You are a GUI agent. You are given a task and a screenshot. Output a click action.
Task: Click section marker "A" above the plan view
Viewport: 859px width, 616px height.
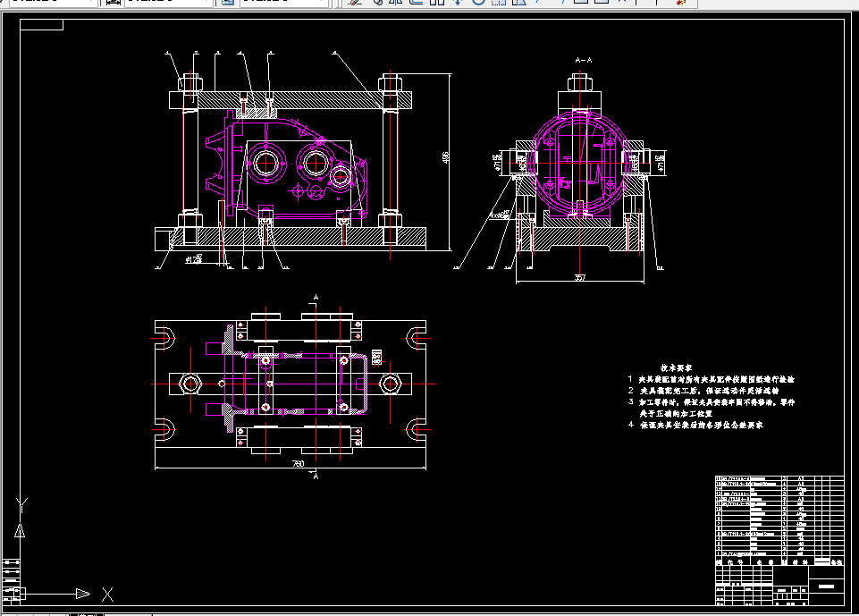coord(316,298)
